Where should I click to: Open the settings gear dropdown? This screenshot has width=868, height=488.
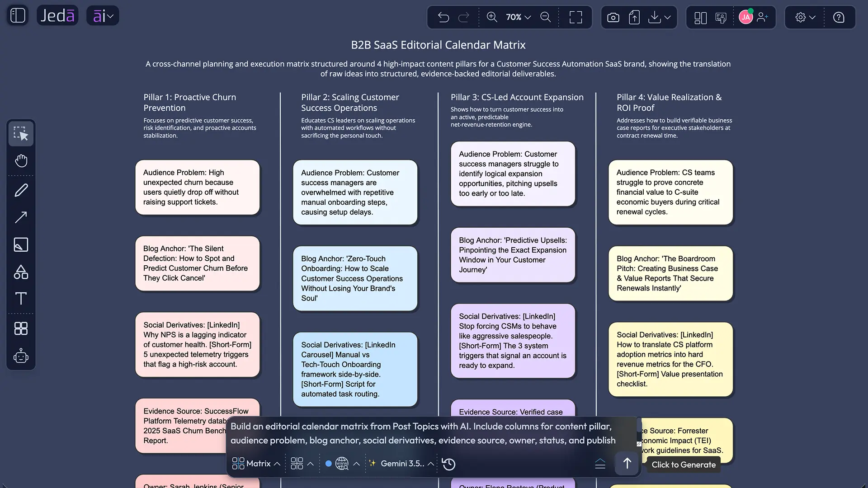(x=805, y=17)
